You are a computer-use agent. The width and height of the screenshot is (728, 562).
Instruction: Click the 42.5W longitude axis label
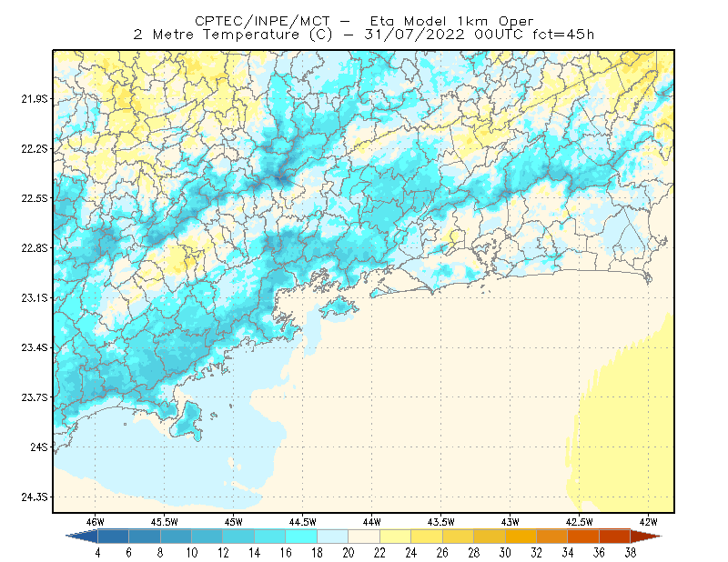pos(579,522)
